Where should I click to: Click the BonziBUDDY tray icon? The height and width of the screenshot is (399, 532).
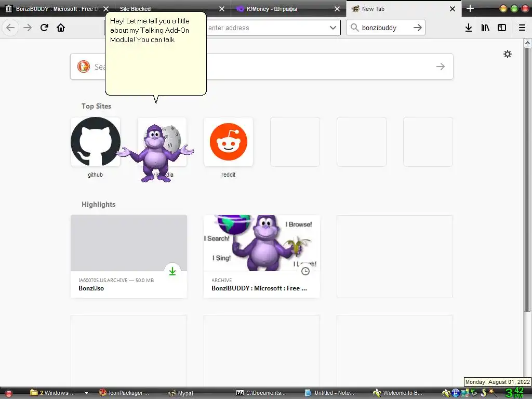coord(446,393)
